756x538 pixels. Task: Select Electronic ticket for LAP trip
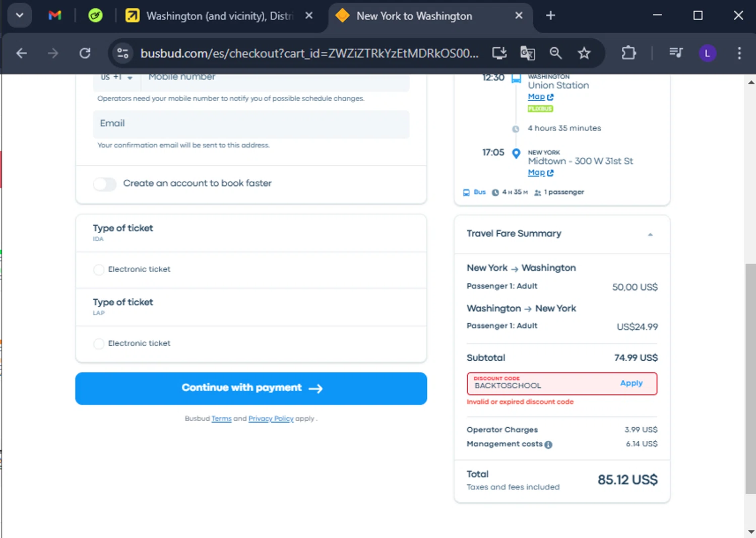[x=99, y=344]
